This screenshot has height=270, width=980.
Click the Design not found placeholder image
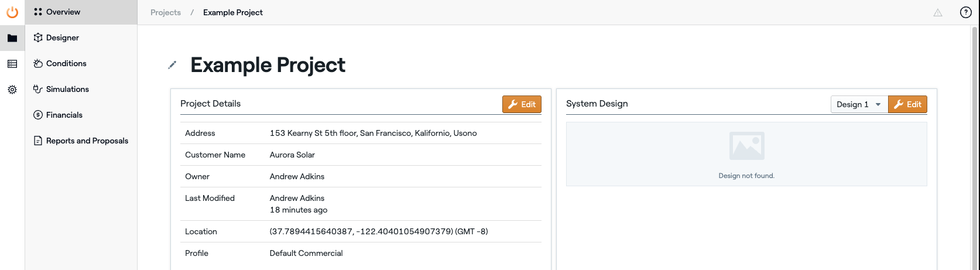click(746, 146)
